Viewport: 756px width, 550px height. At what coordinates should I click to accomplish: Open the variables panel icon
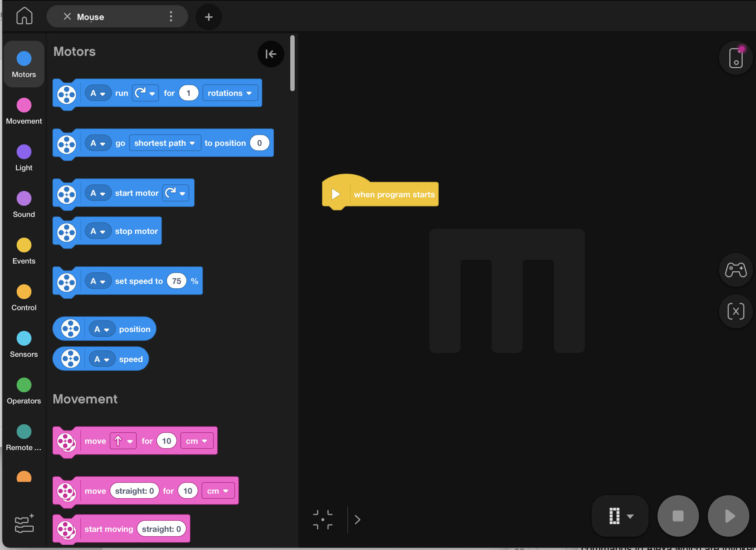735,311
